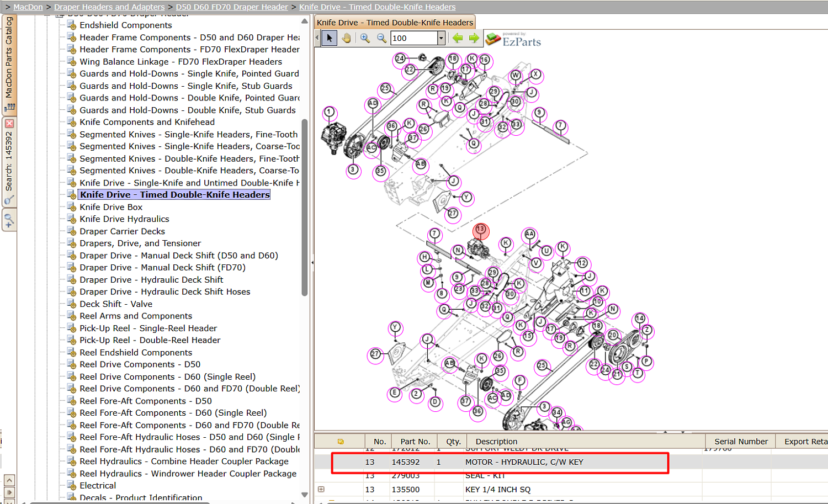Click the Knife Drive - Timed Double-Knife Headers breadcrumb

(378, 7)
